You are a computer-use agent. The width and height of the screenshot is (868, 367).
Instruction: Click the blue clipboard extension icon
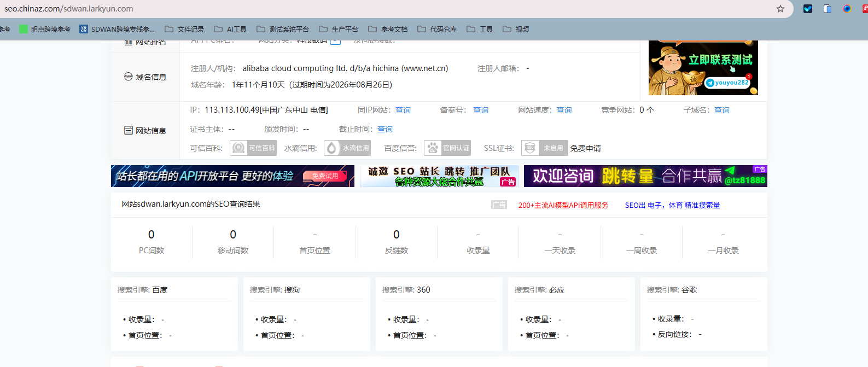tap(828, 9)
